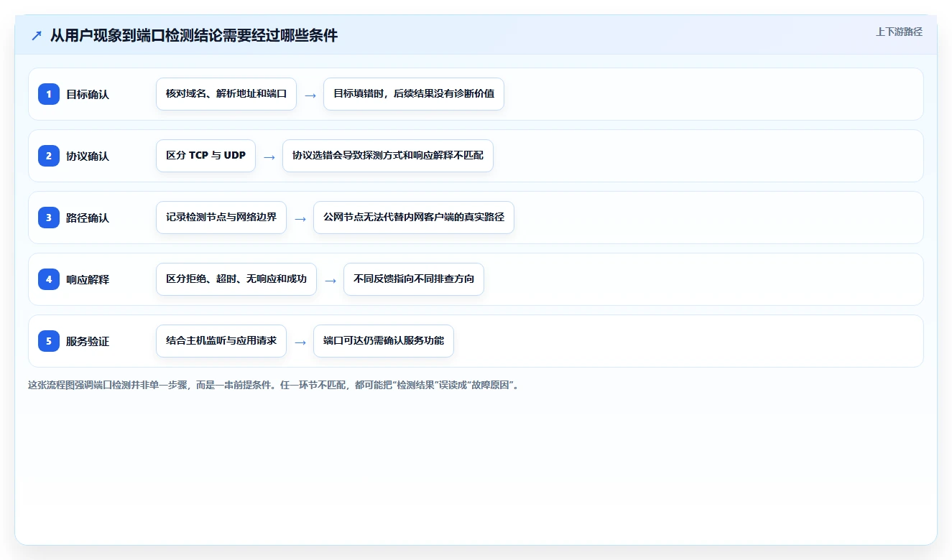Select step badge 1 for 目标确认

(x=49, y=94)
